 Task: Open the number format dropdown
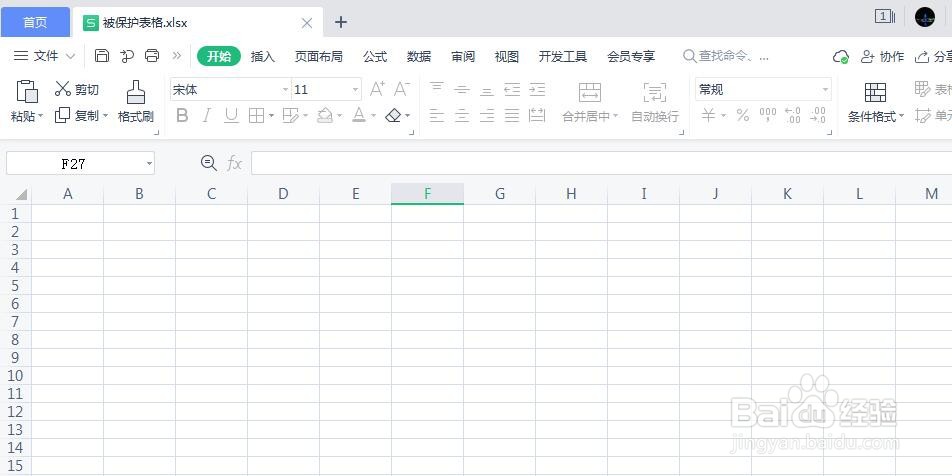[x=825, y=90]
